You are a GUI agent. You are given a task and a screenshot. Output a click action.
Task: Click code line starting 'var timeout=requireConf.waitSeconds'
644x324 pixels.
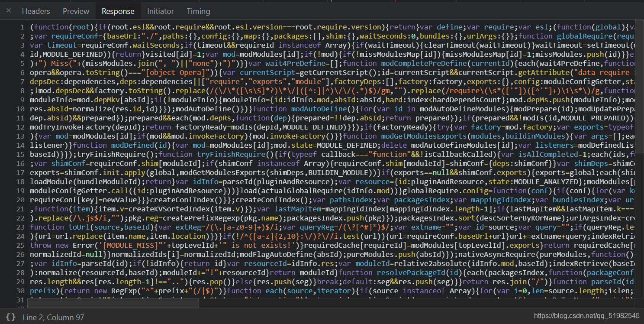pos(333,45)
